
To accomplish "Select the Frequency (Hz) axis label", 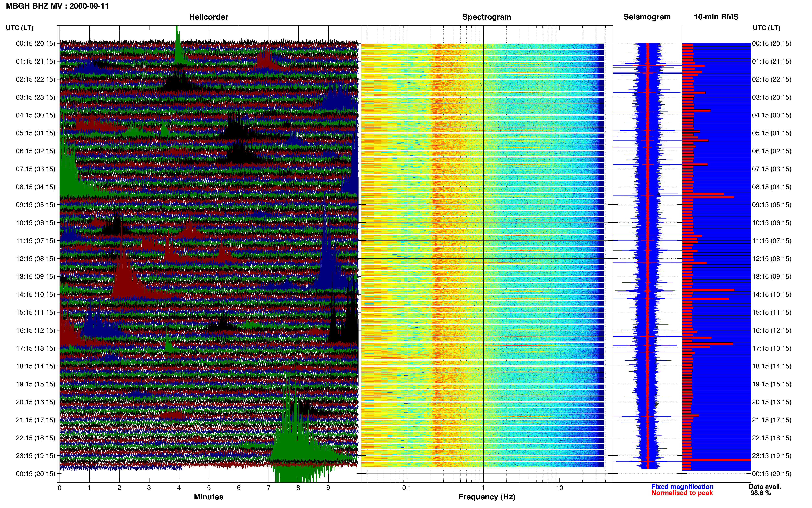I will 487,497.
